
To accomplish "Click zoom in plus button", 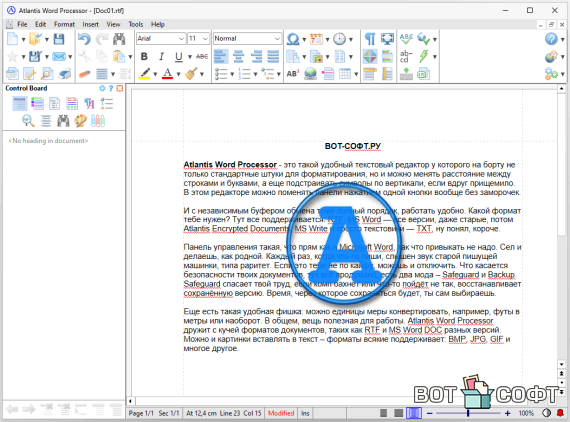I will (507, 413).
